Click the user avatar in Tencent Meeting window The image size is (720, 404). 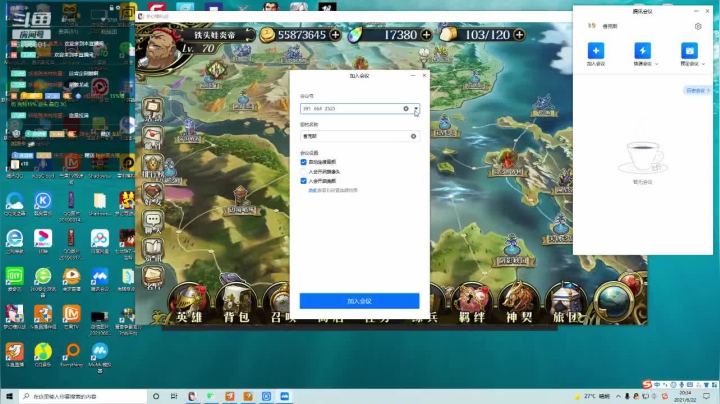click(591, 26)
